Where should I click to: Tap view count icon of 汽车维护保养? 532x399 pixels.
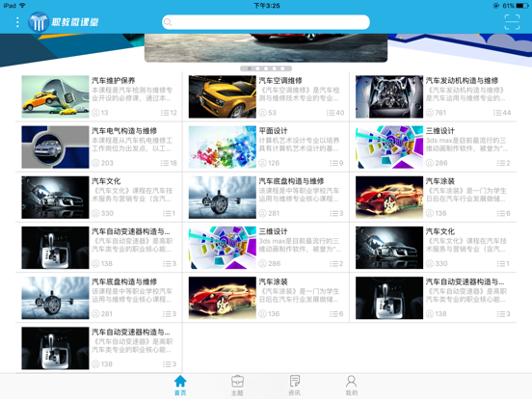pos(95,113)
